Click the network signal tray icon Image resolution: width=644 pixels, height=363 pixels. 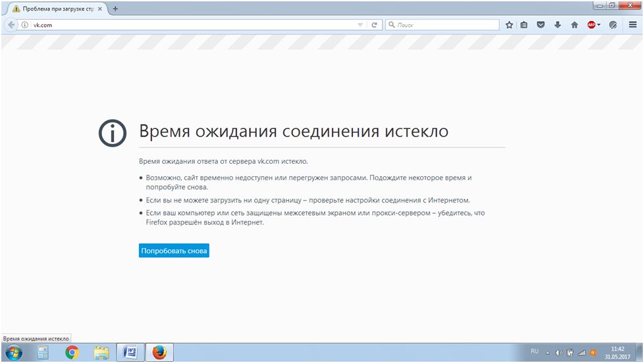[x=581, y=352]
